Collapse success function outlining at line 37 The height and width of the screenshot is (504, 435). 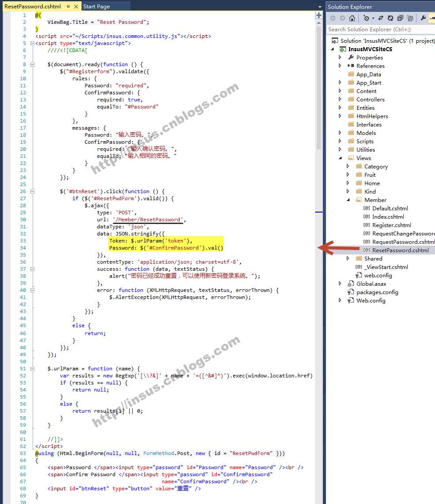(32, 269)
